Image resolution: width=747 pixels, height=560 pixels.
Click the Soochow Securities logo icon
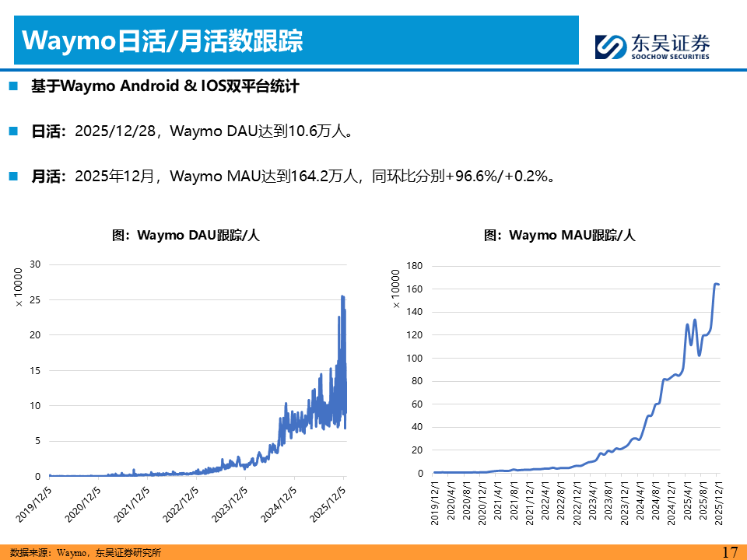611,47
